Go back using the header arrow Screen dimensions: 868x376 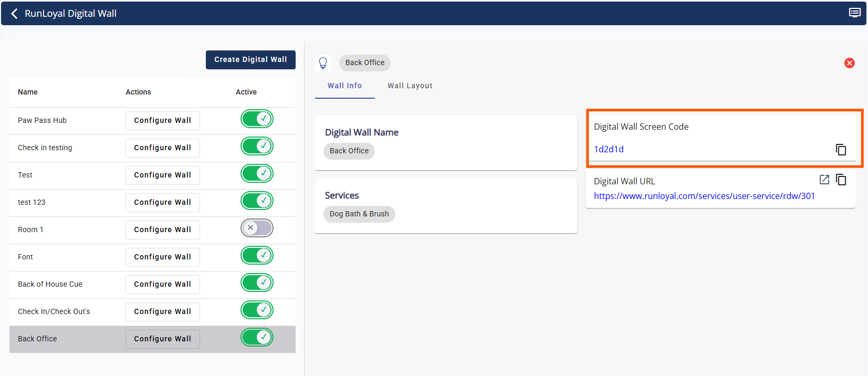(x=14, y=14)
